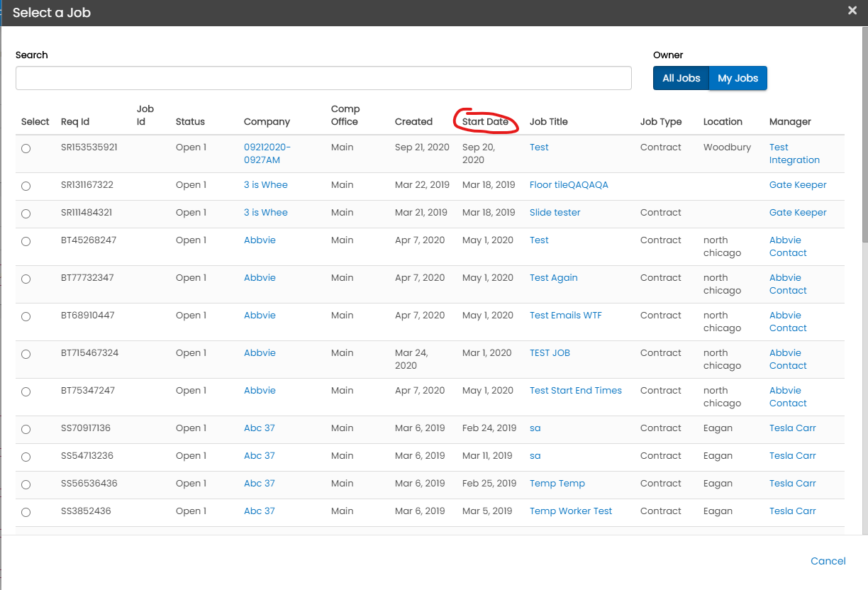Close the Select a Job dialog
Viewport: 868px width, 590px height.
pos(852,10)
